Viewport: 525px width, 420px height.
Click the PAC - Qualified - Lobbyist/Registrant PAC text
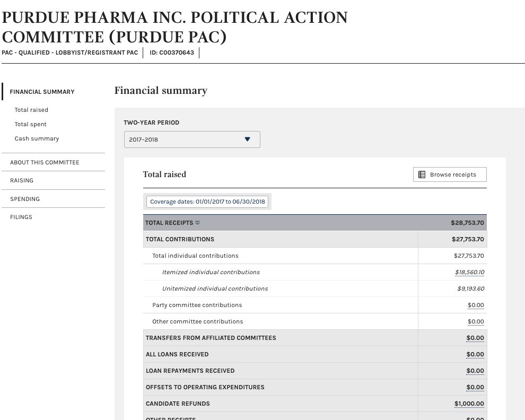[x=69, y=52]
